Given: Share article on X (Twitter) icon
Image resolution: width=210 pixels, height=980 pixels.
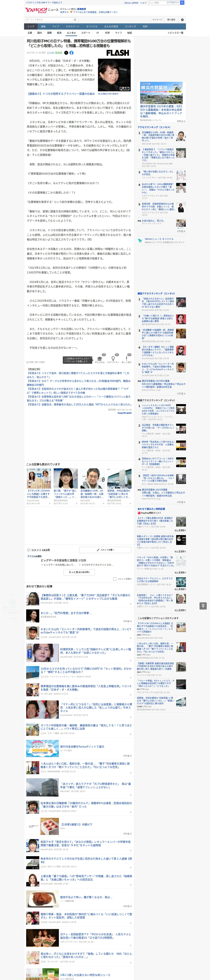Looking at the screenshot, I should click(x=66, y=53).
